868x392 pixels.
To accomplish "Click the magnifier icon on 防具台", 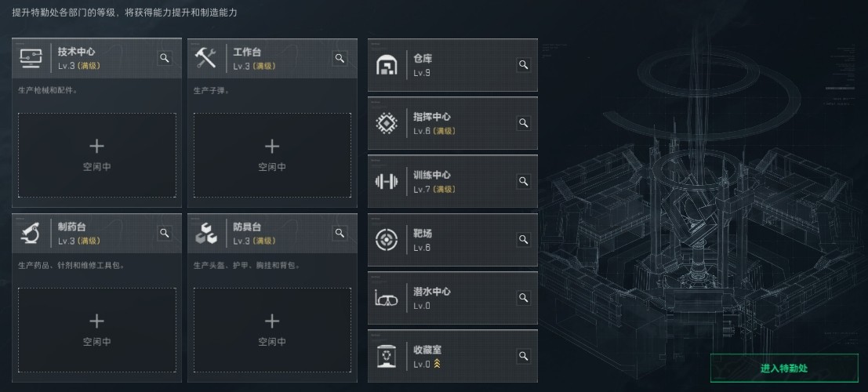I will 340,233.
